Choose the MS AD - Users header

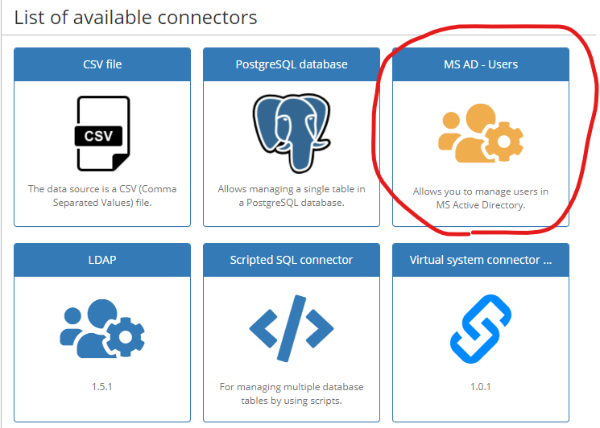pos(481,64)
